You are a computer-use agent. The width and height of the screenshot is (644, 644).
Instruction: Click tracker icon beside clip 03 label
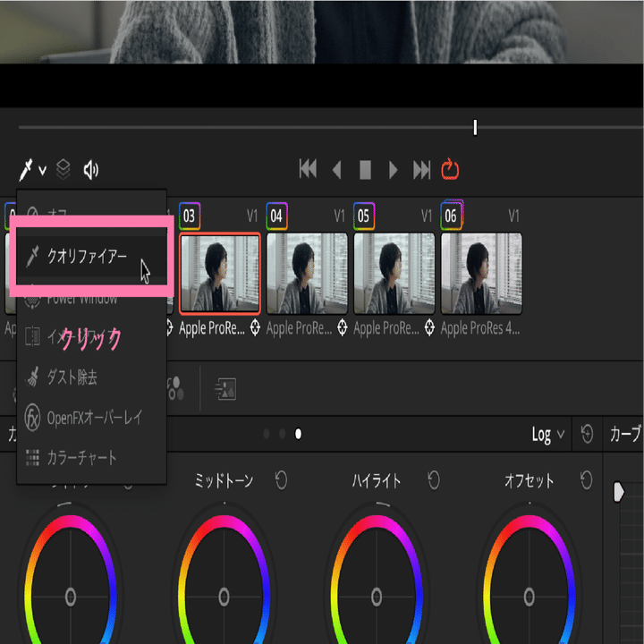click(x=255, y=327)
